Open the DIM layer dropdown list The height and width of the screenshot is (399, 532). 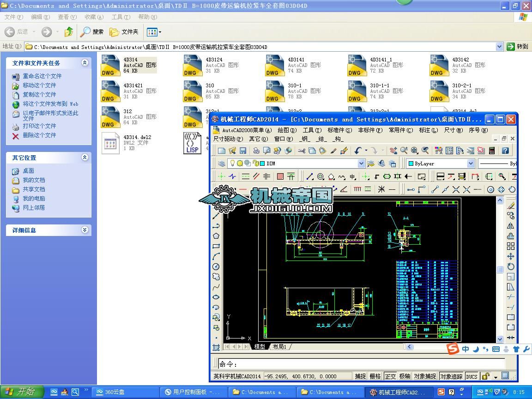(361, 163)
